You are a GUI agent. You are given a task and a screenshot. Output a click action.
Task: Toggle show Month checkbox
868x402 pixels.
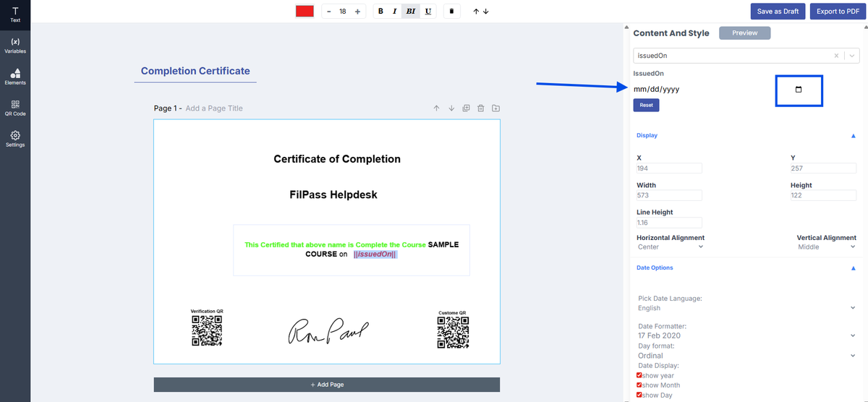tap(639, 385)
